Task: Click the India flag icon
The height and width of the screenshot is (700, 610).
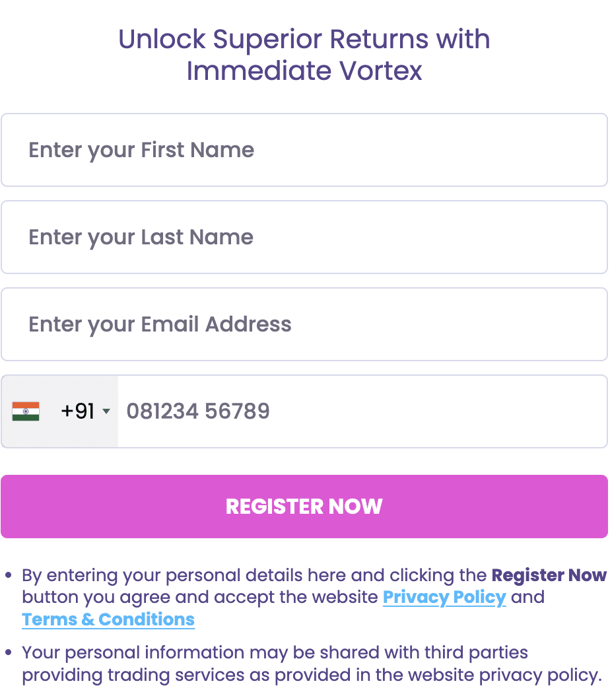Action: 26,411
